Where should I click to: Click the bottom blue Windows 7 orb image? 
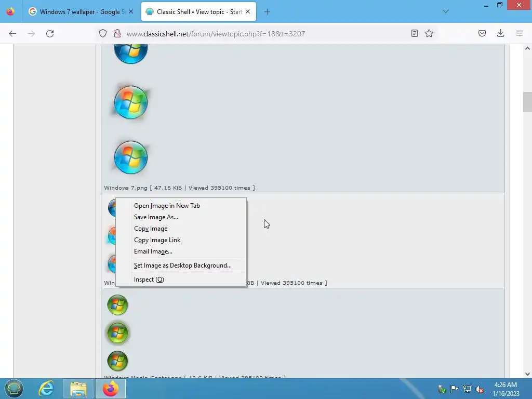tap(130, 157)
